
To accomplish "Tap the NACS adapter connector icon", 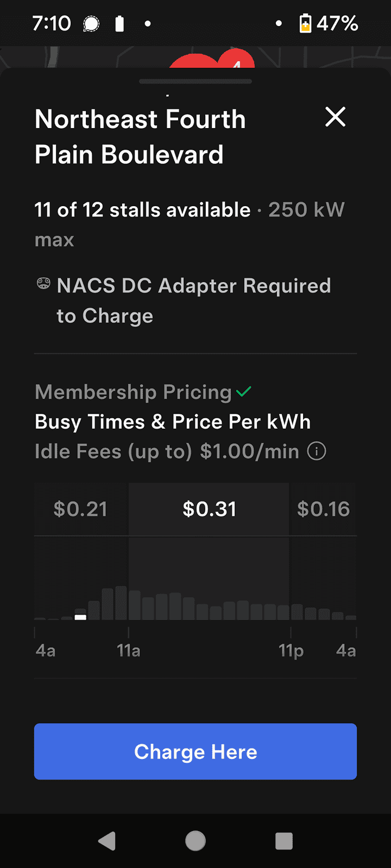I will [x=43, y=283].
